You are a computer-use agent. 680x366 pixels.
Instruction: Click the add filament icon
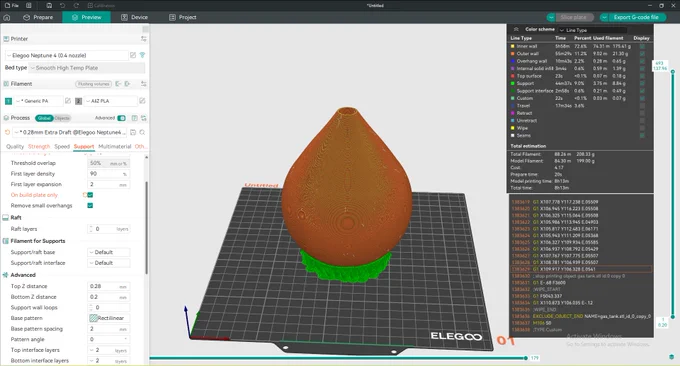(x=128, y=84)
